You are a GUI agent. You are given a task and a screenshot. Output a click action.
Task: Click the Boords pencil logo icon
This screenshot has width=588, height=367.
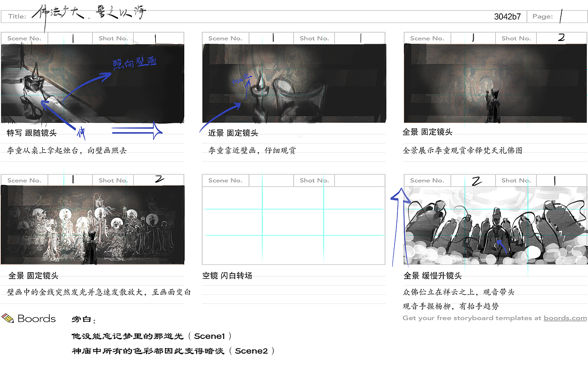click(8, 318)
